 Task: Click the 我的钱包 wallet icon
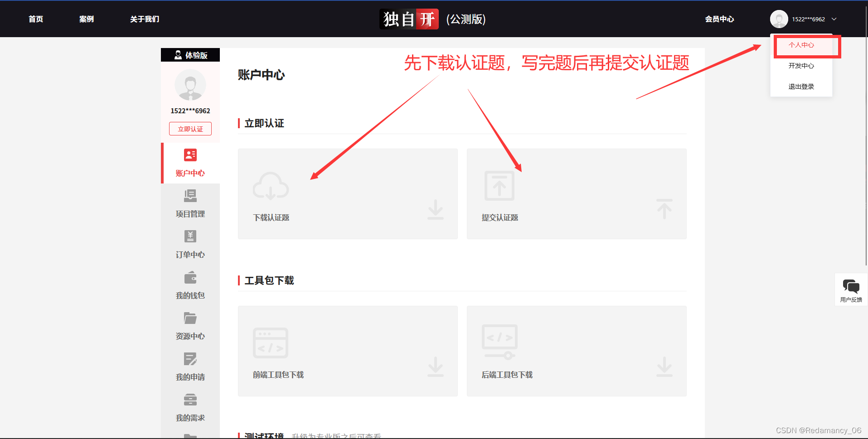(x=190, y=277)
